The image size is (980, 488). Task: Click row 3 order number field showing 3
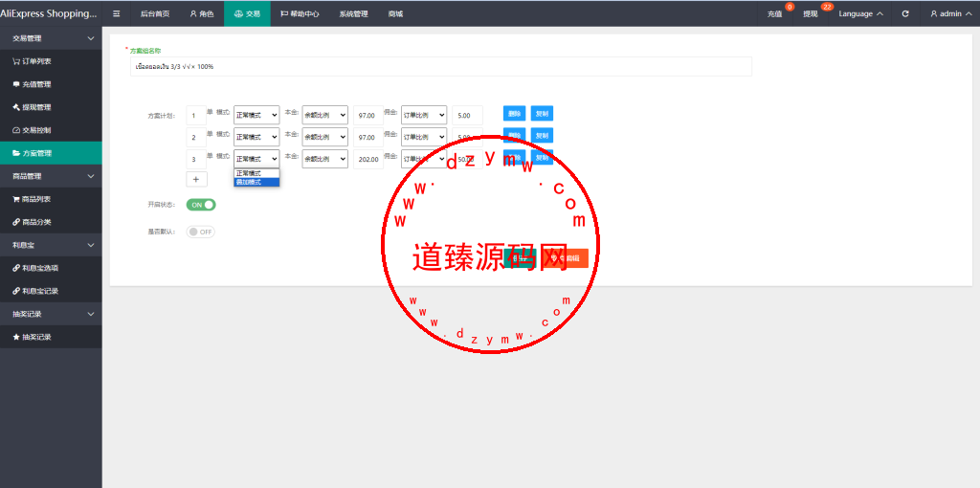[195, 159]
